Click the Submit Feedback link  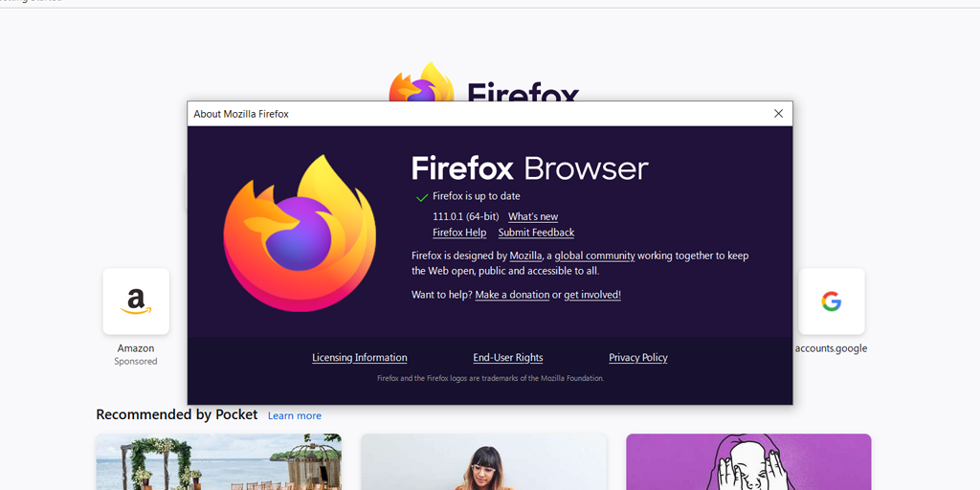coord(536,233)
